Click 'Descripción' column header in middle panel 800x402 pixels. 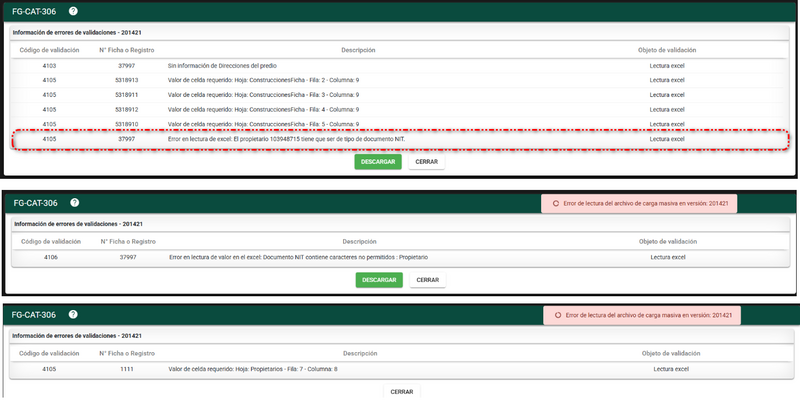[360, 241]
